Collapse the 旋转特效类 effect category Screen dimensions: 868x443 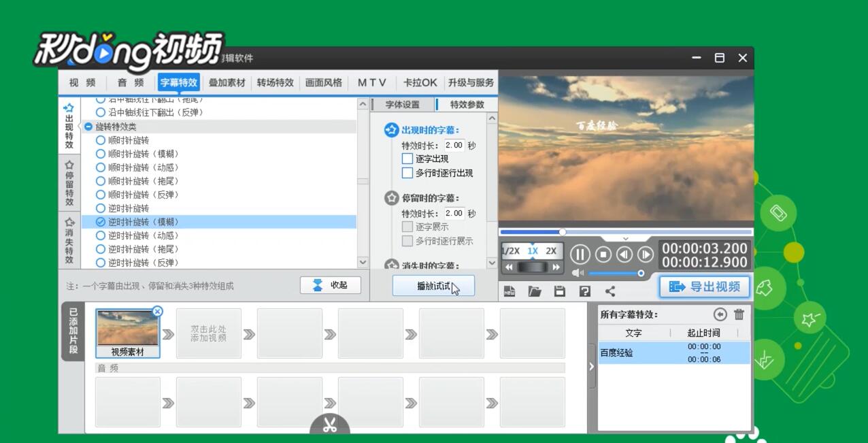(88, 127)
